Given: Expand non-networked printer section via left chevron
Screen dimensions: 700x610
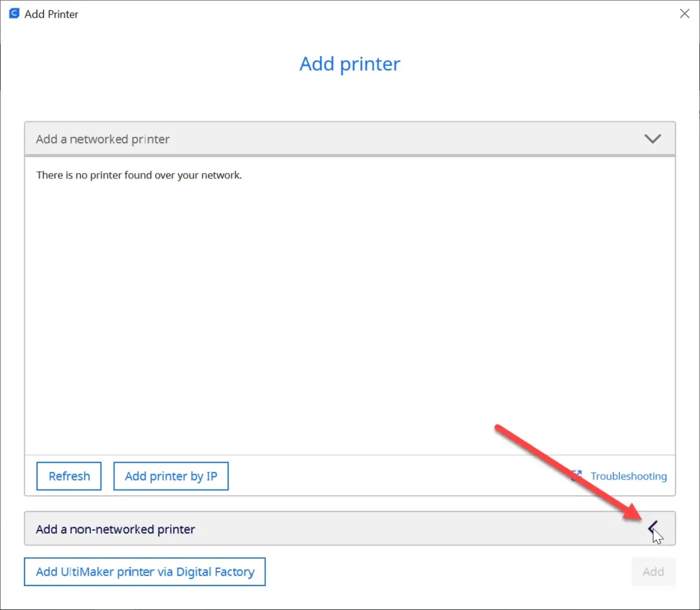Looking at the screenshot, I should pos(653,528).
